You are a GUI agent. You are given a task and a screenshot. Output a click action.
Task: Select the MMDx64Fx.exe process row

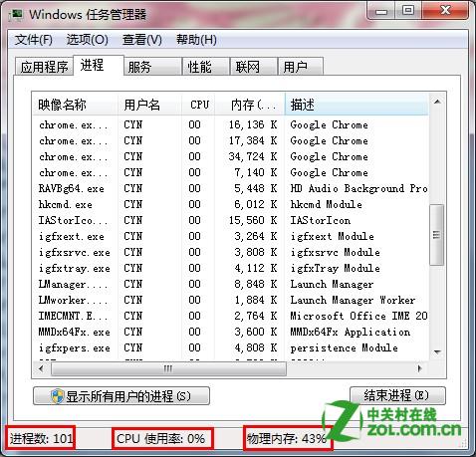click(230, 332)
